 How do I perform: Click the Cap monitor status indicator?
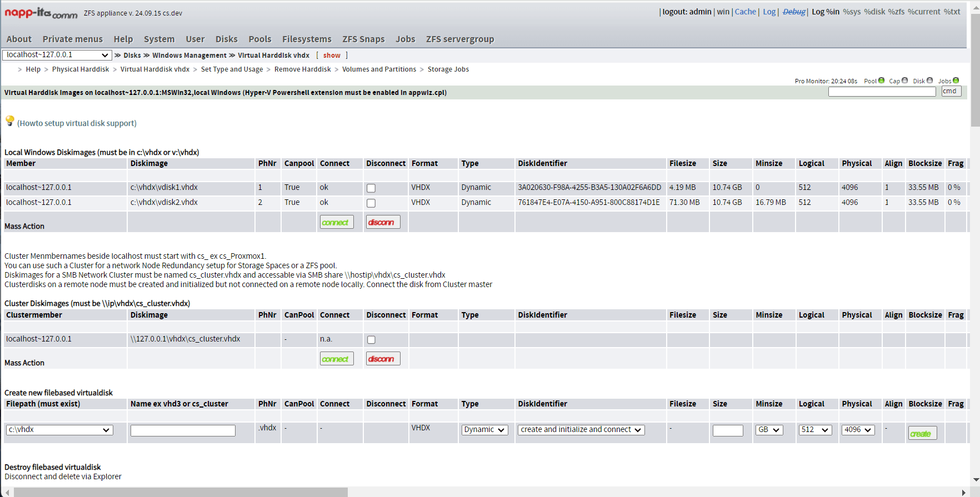(x=905, y=81)
